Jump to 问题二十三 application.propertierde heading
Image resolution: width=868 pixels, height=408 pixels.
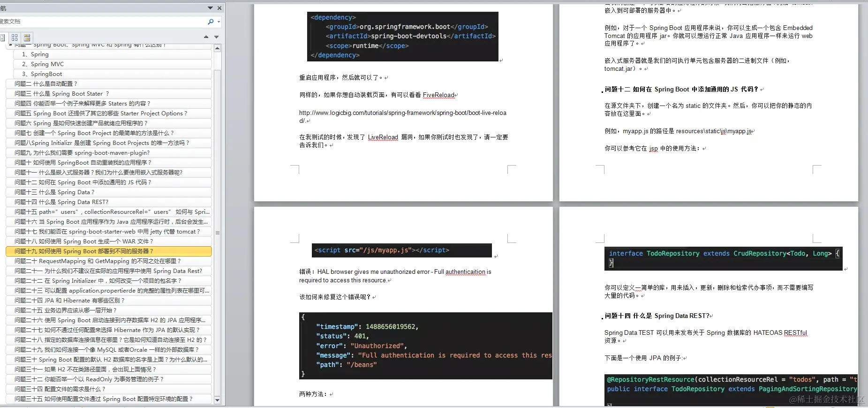109,291
